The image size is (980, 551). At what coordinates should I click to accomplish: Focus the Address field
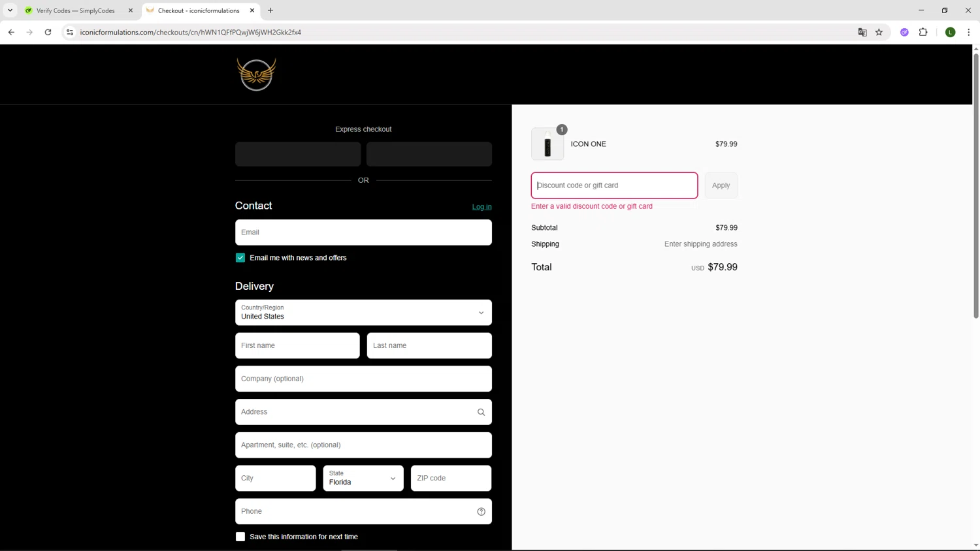[363, 412]
